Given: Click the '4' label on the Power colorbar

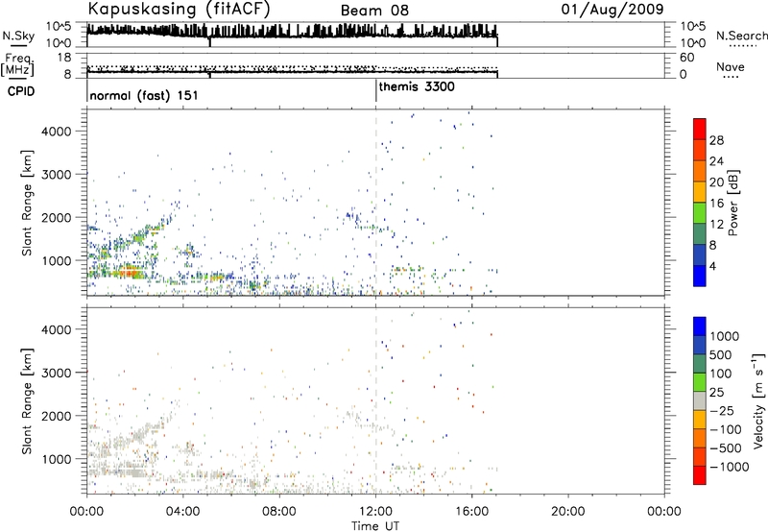Looking at the screenshot, I should coord(713,266).
